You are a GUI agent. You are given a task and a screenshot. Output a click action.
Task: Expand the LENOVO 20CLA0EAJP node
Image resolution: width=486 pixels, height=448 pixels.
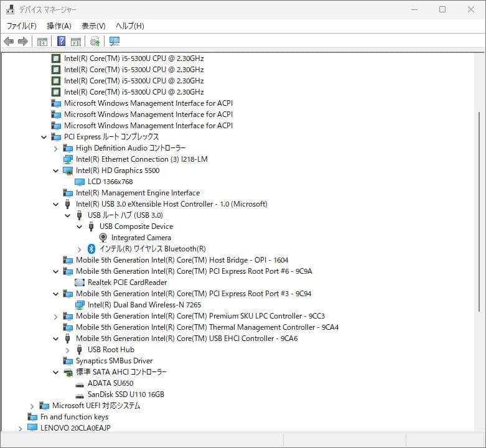click(x=20, y=429)
